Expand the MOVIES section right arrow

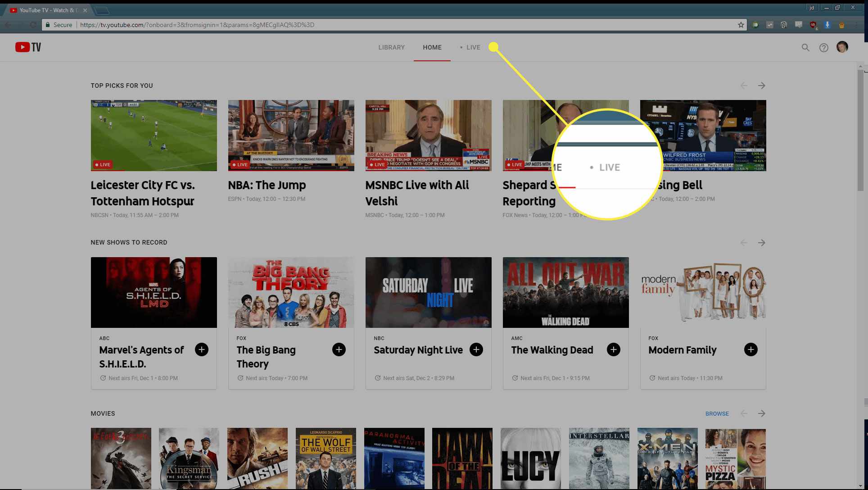[762, 413]
